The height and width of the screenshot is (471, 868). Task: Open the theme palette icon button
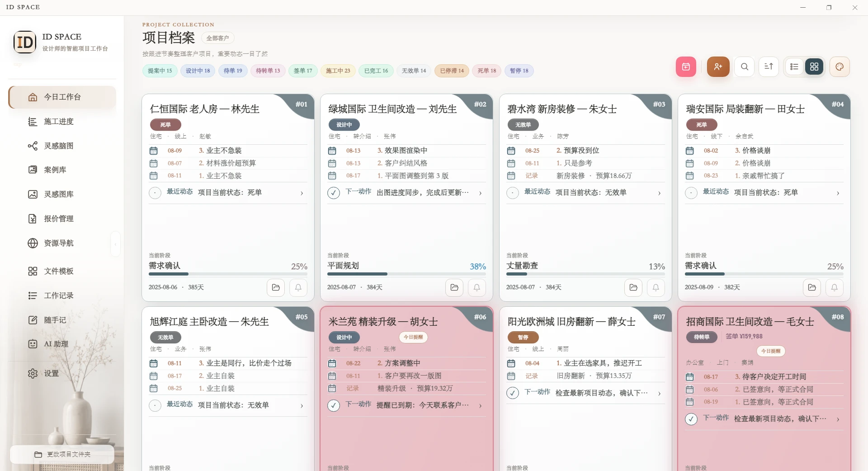[x=840, y=67]
